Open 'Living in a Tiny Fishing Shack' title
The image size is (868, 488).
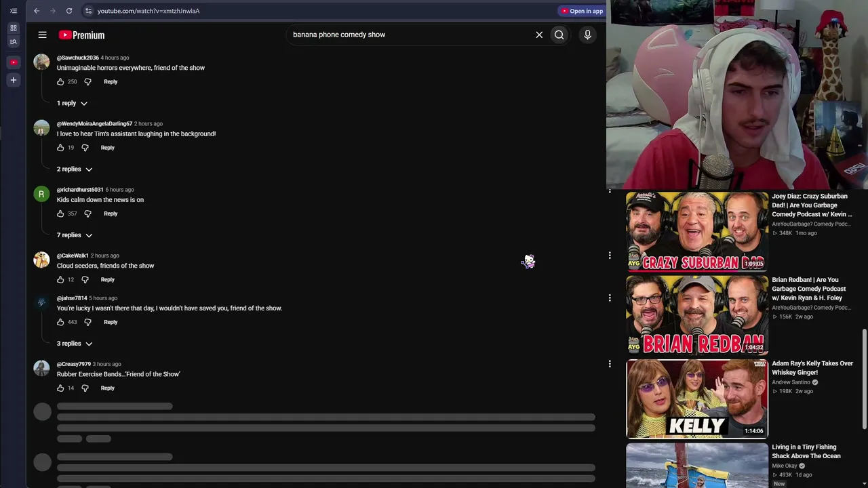(x=806, y=451)
